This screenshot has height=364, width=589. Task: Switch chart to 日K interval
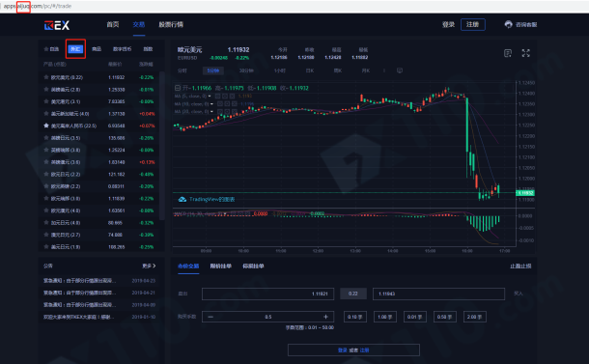[x=310, y=70]
